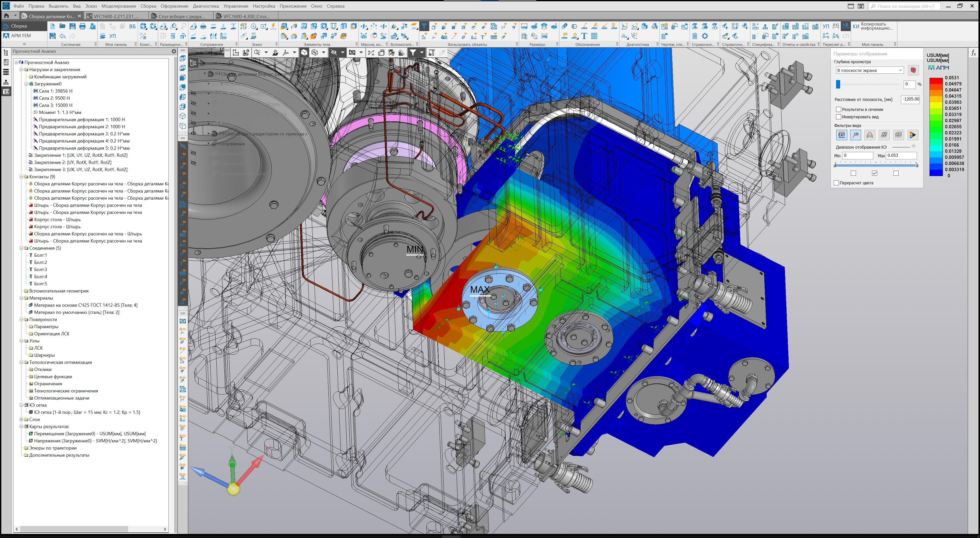Enable the Перерасчет цвета checkbox
Viewport: 980px width, 538px height.
point(836,183)
